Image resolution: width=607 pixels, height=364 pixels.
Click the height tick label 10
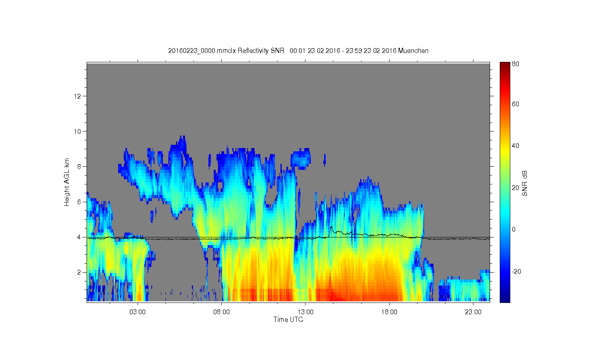(78, 131)
